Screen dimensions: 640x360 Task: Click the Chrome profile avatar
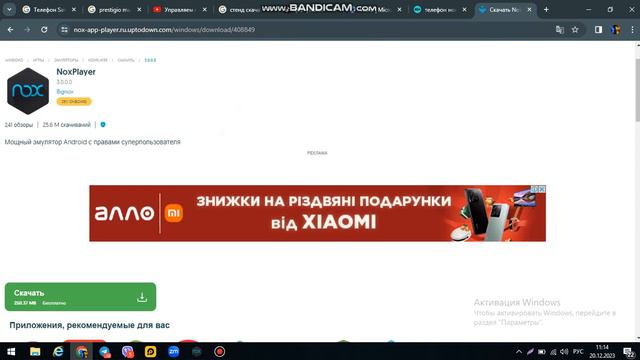pyautogui.click(x=616, y=29)
